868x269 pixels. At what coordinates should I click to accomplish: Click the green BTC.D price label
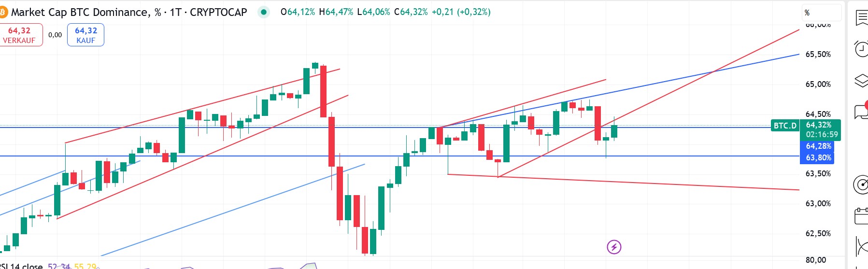point(785,126)
